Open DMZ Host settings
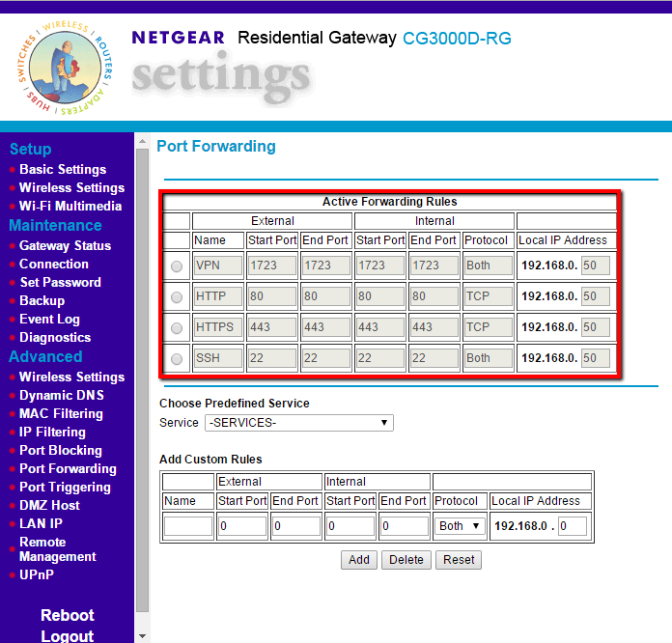The image size is (672, 643). click(49, 505)
